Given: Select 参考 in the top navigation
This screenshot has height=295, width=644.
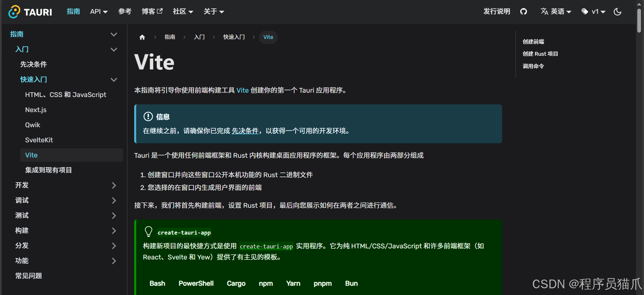Looking at the screenshot, I should coord(125,12).
